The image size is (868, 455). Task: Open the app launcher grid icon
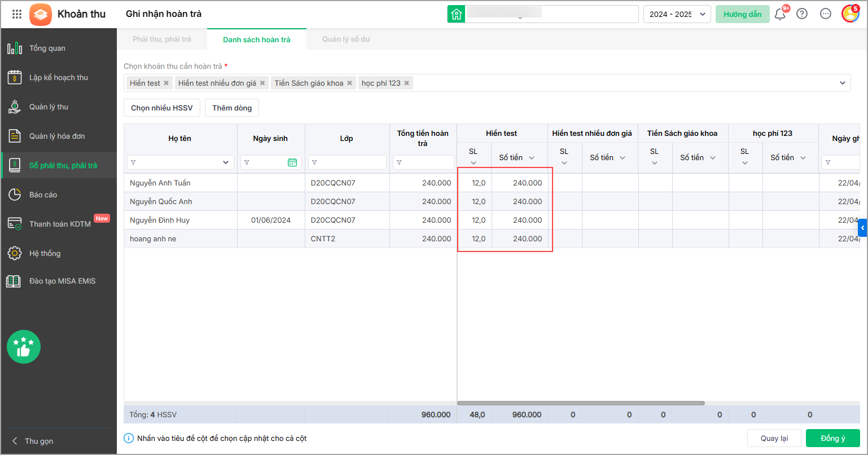coord(17,14)
